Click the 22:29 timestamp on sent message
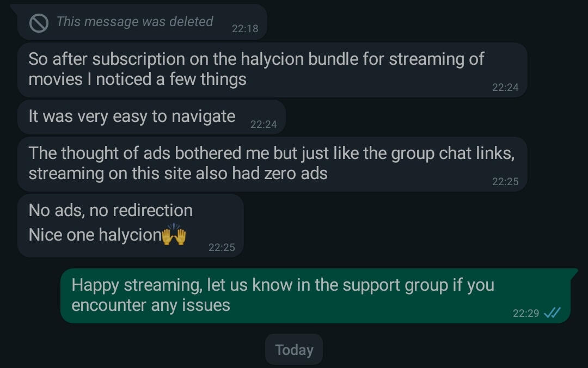This screenshot has height=368, width=588. [x=526, y=313]
